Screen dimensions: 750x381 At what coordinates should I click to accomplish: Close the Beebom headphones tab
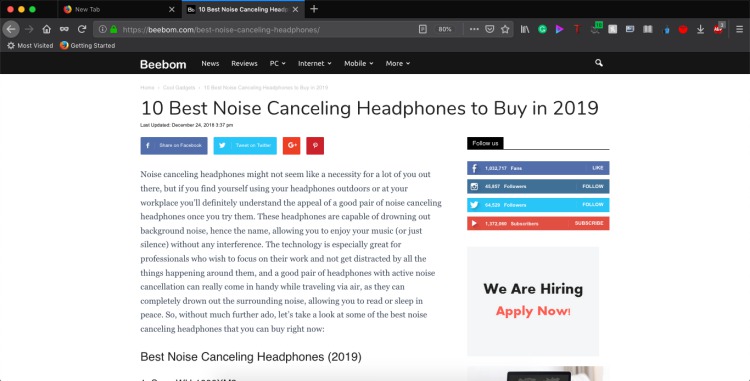pos(295,9)
